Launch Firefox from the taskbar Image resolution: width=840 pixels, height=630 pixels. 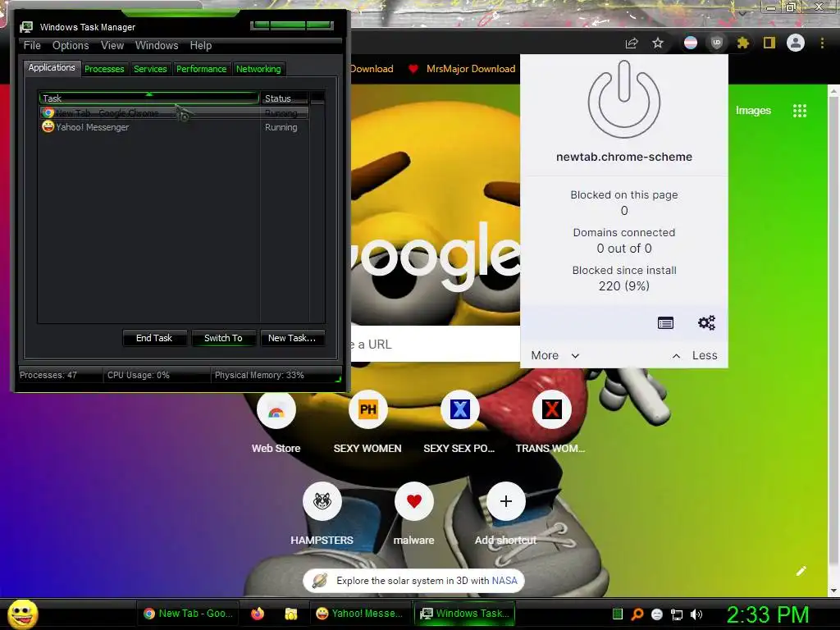258,614
